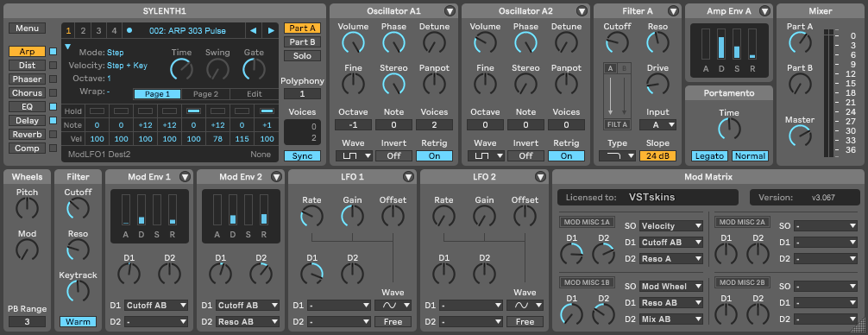Image resolution: width=868 pixels, height=335 pixels.
Task: Click the Filter Keytrack knob
Action: point(78,291)
